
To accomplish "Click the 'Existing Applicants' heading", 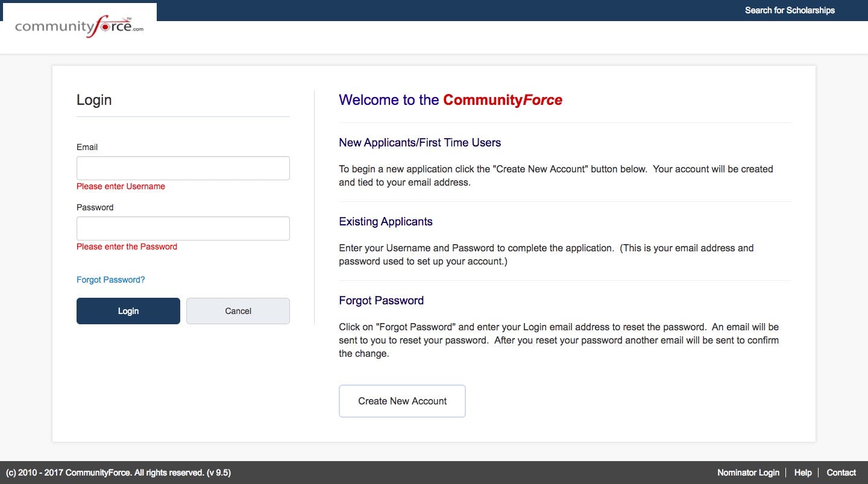I will click(x=386, y=222).
